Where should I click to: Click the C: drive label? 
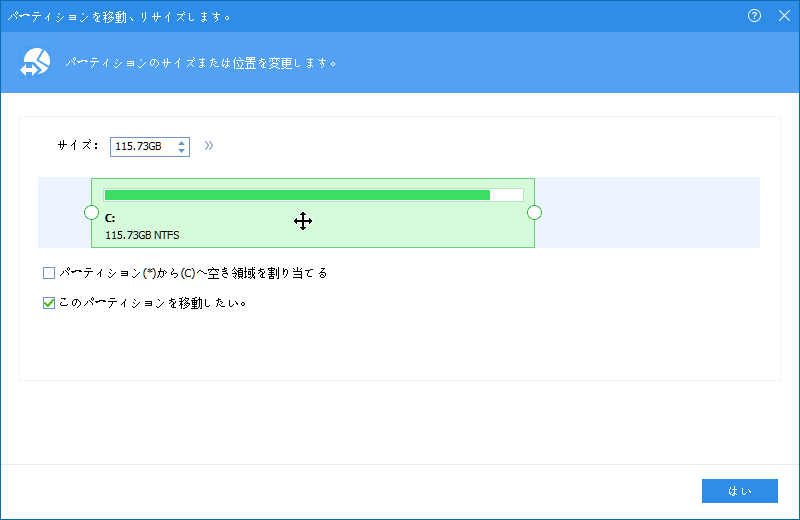pyautogui.click(x=110, y=218)
